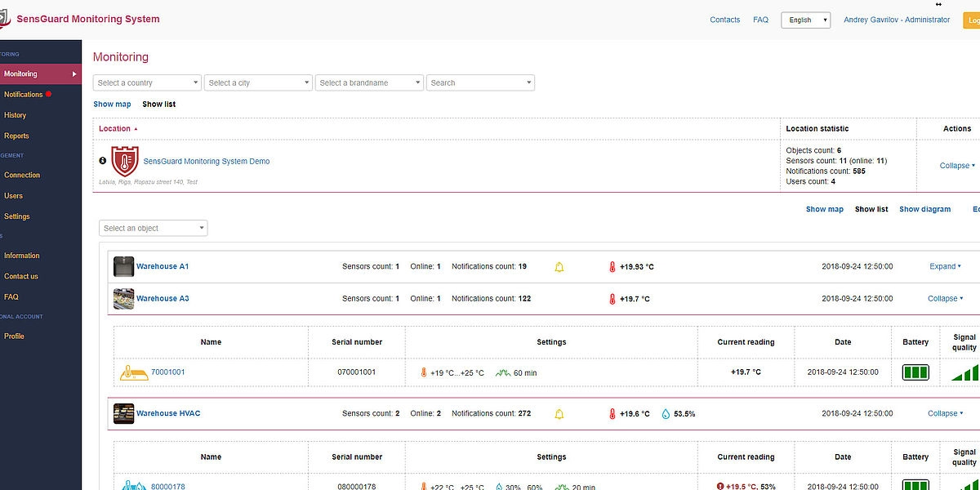Click the thermometer icon beside +19.6 °C
Image resolution: width=980 pixels, height=490 pixels.
tap(612, 414)
